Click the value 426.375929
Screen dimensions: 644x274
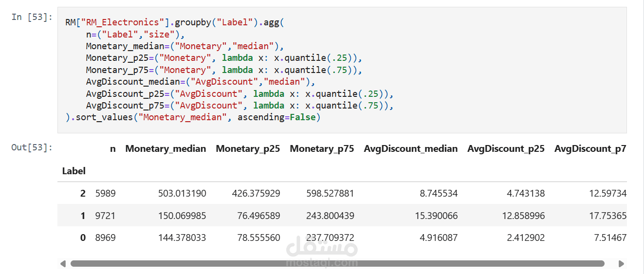pos(256,194)
